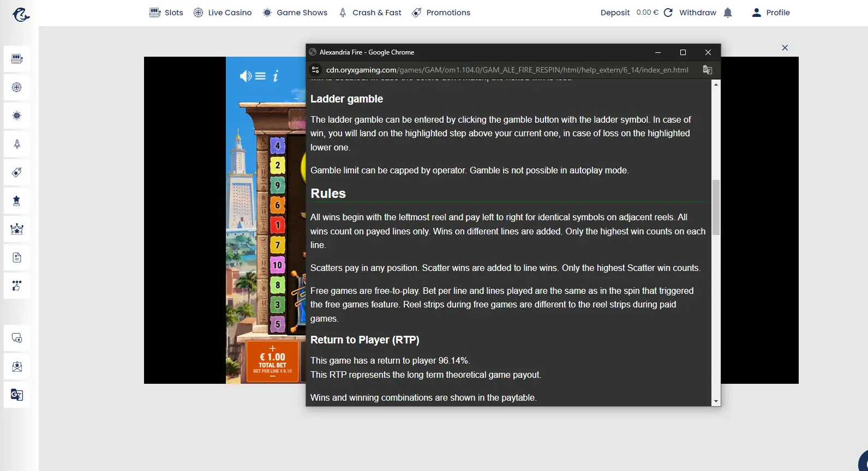Click the envelope star sidebar icon

click(x=17, y=366)
